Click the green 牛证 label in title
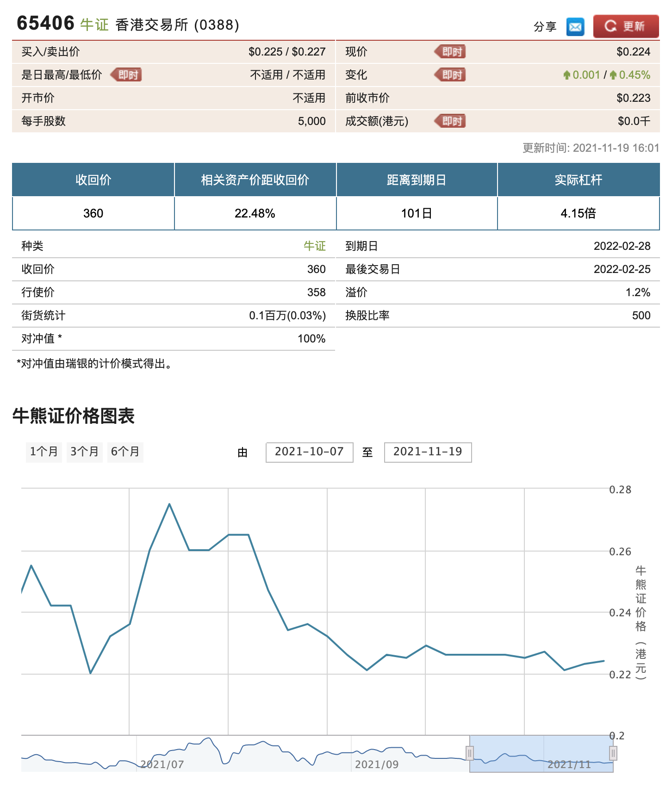Screen dimensions: 672x794 click(x=94, y=25)
